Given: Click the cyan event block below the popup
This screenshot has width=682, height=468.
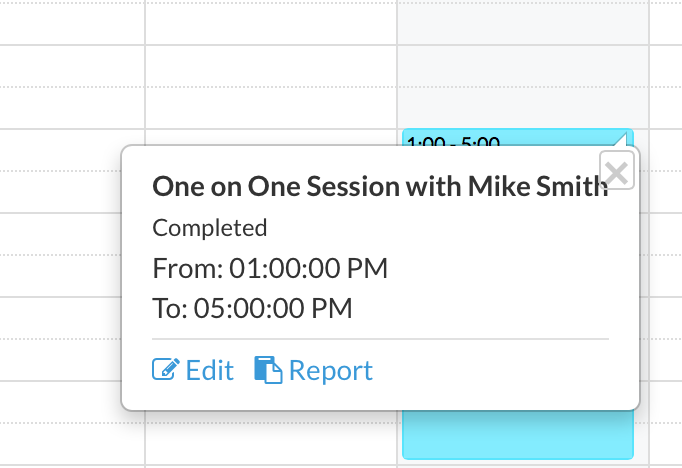Looking at the screenshot, I should tap(518, 434).
